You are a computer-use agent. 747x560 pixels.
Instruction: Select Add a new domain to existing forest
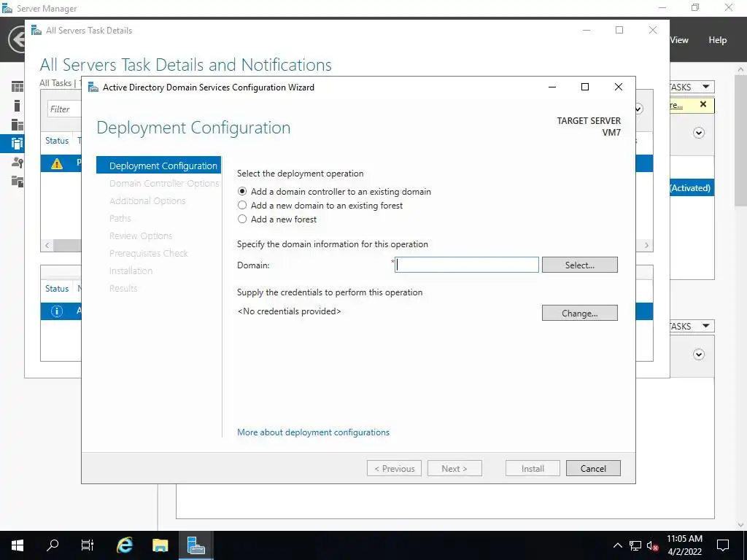tap(242, 205)
